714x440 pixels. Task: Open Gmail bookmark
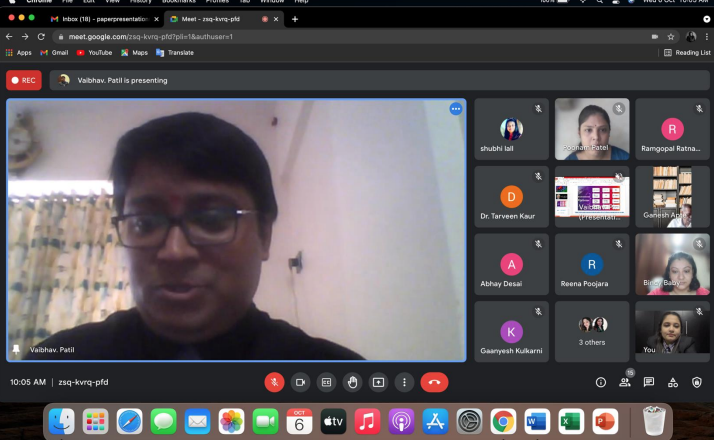pyautogui.click(x=54, y=53)
